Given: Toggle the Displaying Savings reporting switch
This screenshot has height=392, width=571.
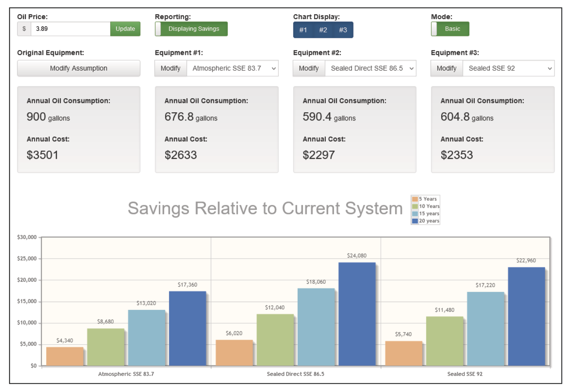Looking at the screenshot, I should point(191,29).
